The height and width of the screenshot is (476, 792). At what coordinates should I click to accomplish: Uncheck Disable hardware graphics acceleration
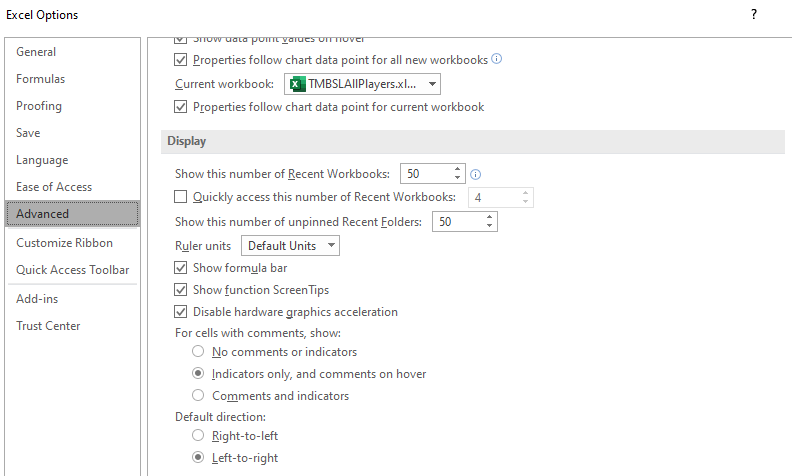(180, 312)
